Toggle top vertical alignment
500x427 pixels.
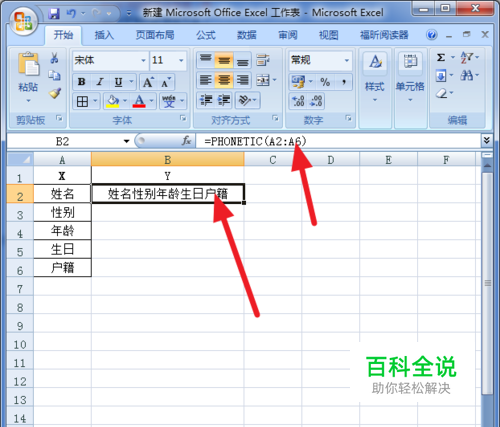[x=205, y=60]
